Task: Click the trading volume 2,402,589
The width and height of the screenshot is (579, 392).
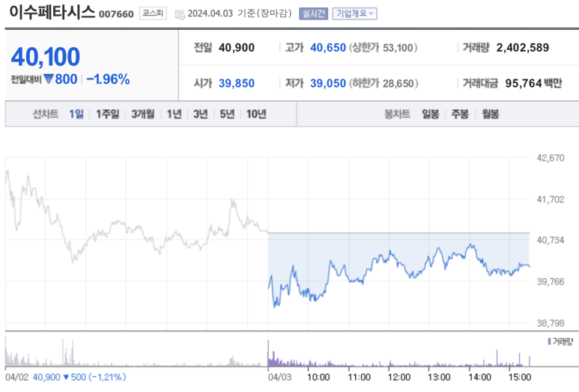Action: tap(523, 48)
